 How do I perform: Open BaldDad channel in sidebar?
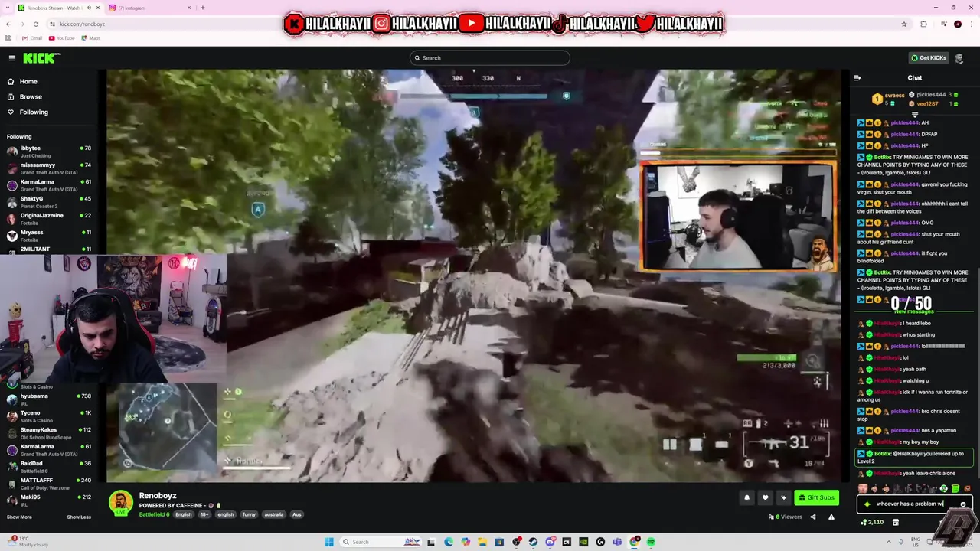coord(48,466)
